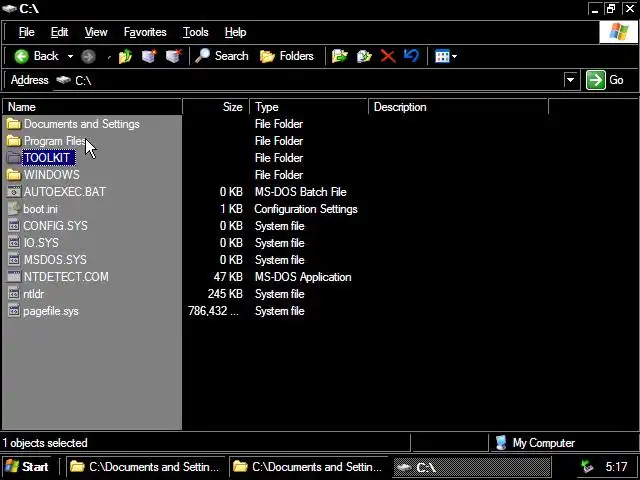
Task: Click the Address bar path field
Action: (310, 80)
